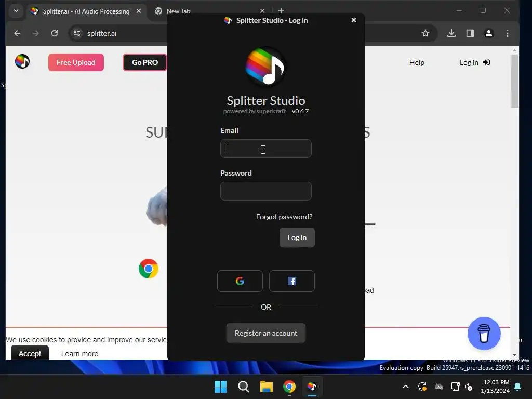Reload the page in Chrome
The height and width of the screenshot is (399, 532).
point(55,33)
